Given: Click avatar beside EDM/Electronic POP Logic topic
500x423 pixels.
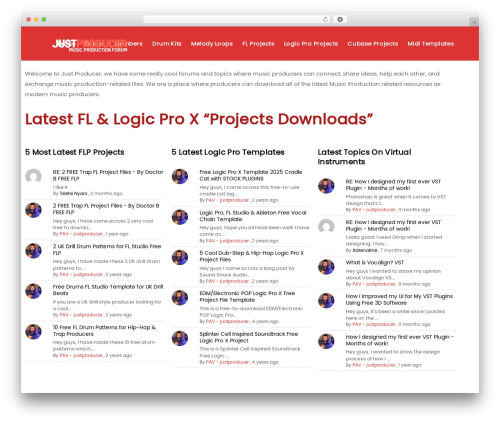Looking at the screenshot, I should click(180, 298).
